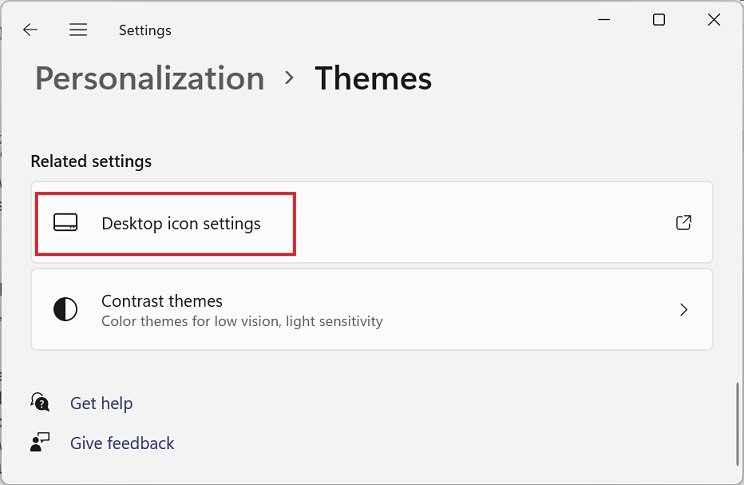
Task: Click the Themes breadcrumb title
Action: [373, 78]
